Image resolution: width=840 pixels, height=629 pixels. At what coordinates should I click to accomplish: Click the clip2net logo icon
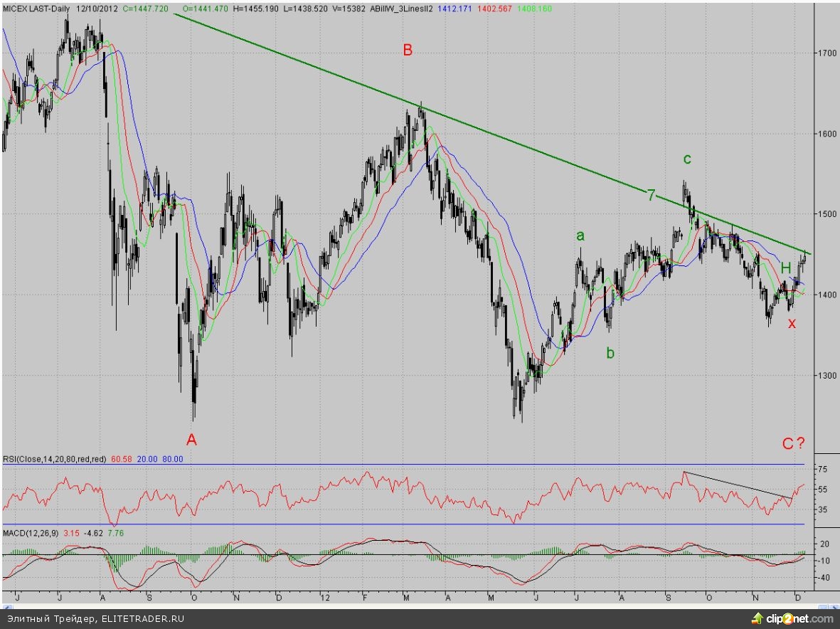point(759,619)
